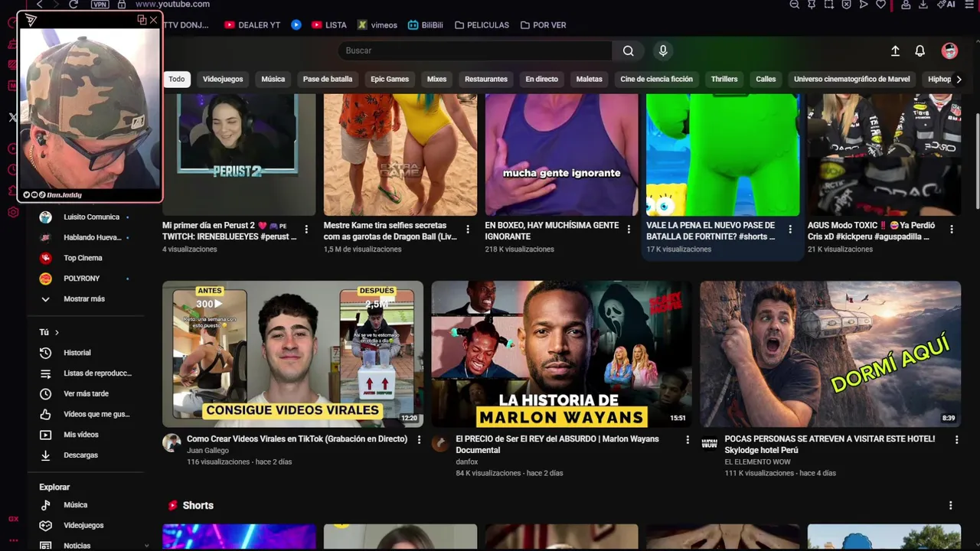The width and height of the screenshot is (980, 551).
Task: Click the search magnifier button
Action: (628, 51)
